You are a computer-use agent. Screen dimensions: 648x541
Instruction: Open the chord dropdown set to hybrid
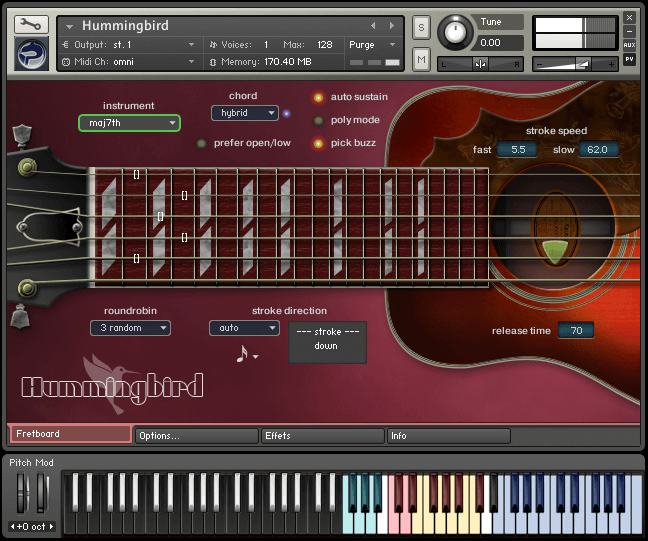click(x=244, y=113)
